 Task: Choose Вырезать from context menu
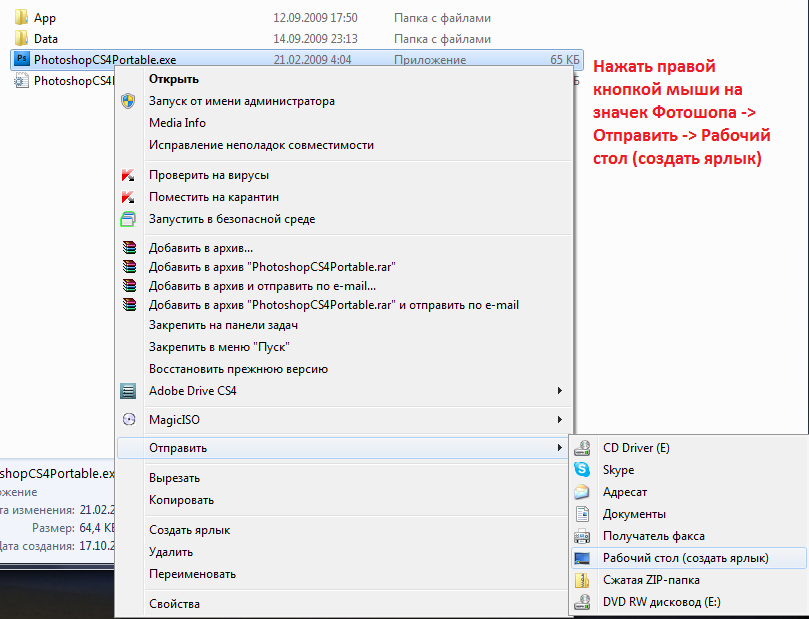174,478
